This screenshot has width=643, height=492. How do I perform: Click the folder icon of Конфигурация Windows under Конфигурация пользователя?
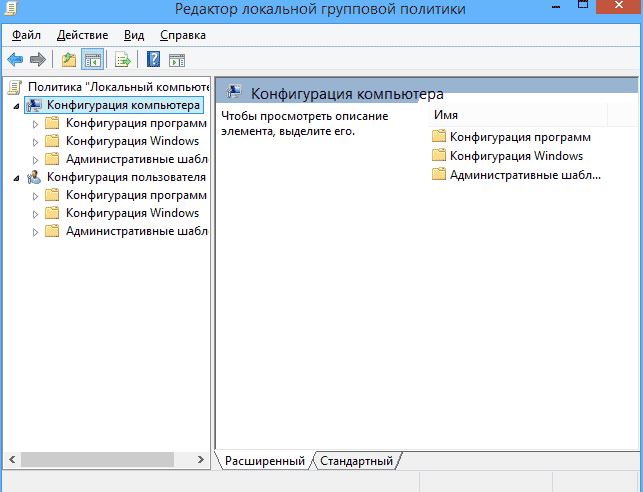tap(52, 213)
